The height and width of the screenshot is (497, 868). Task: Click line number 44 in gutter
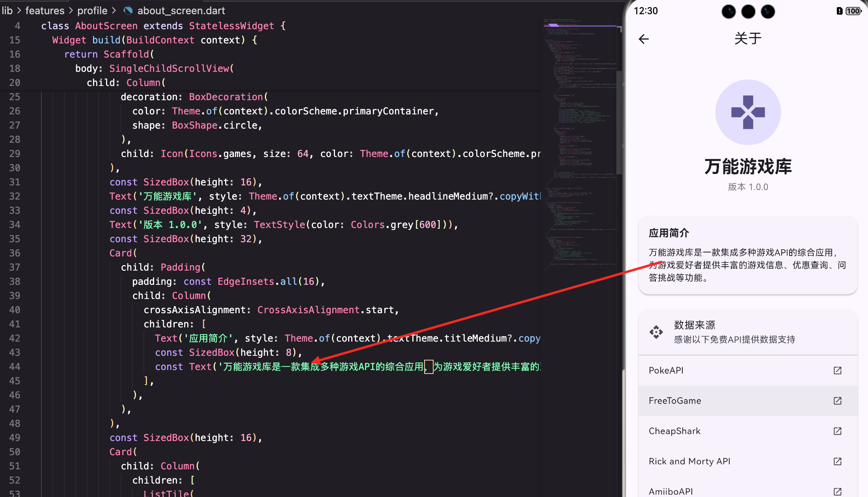pyautogui.click(x=15, y=367)
